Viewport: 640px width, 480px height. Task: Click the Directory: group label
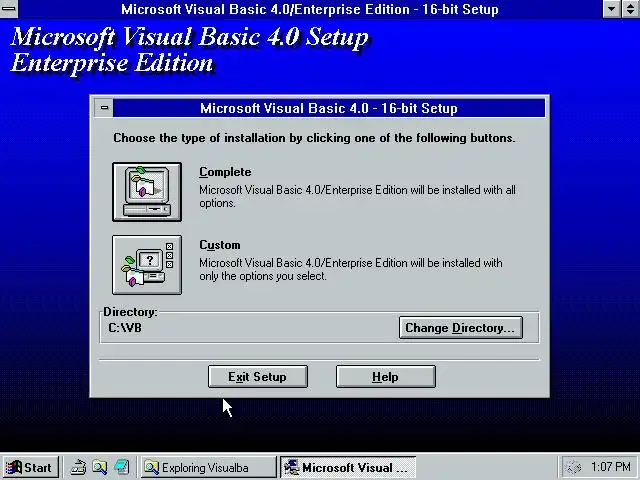pos(130,312)
